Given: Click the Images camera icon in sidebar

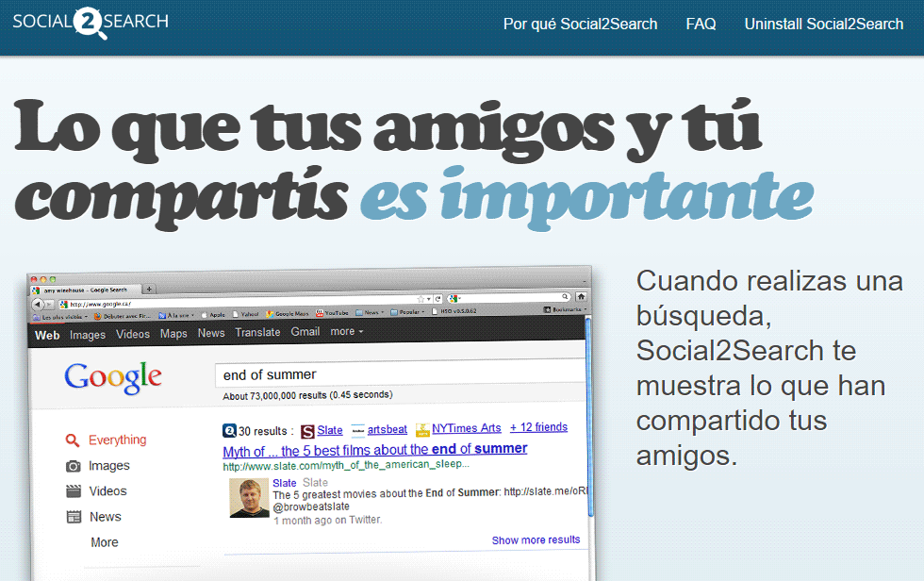Looking at the screenshot, I should coord(74,466).
